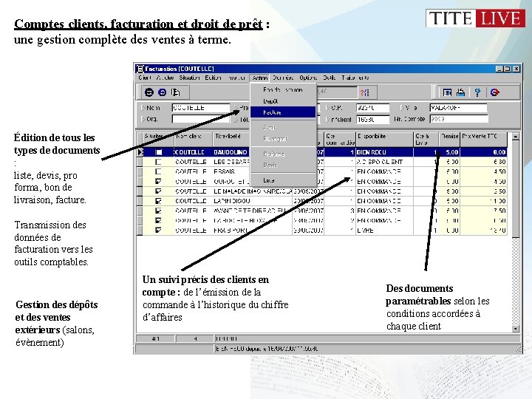Open the Insertion menu
This screenshot has width=532, height=399.
point(236,78)
